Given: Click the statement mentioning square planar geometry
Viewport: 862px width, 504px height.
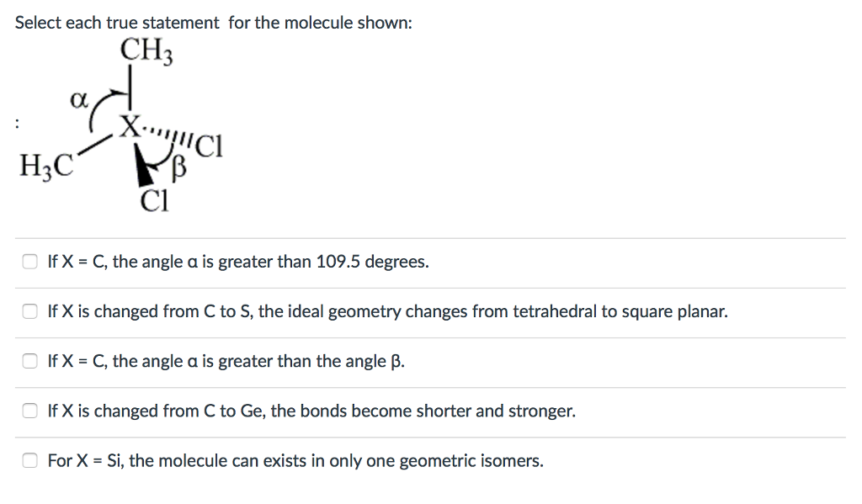Looking at the screenshot, I should [387, 311].
